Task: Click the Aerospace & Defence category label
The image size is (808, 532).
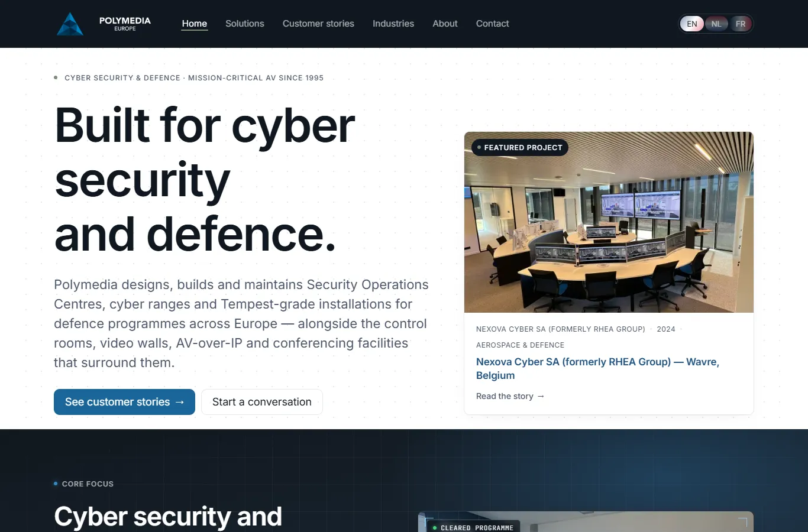Action: [520, 345]
